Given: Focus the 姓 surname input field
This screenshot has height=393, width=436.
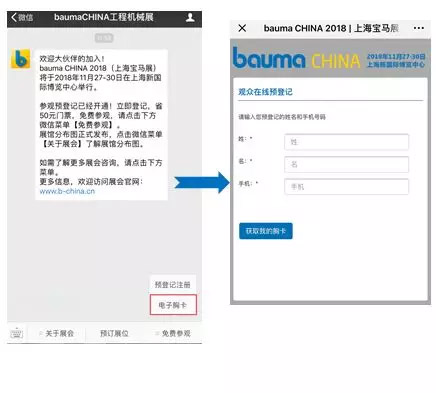Looking at the screenshot, I should (346, 142).
